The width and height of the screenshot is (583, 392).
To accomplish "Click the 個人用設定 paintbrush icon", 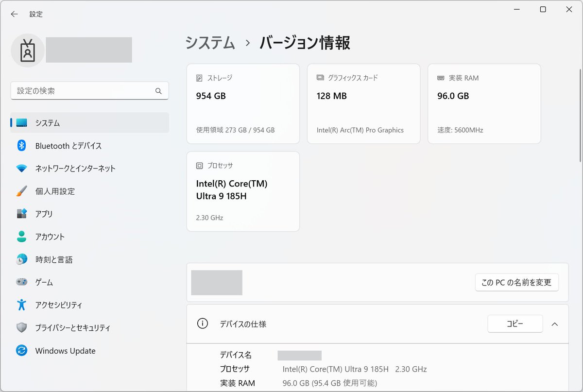I will pyautogui.click(x=22, y=191).
